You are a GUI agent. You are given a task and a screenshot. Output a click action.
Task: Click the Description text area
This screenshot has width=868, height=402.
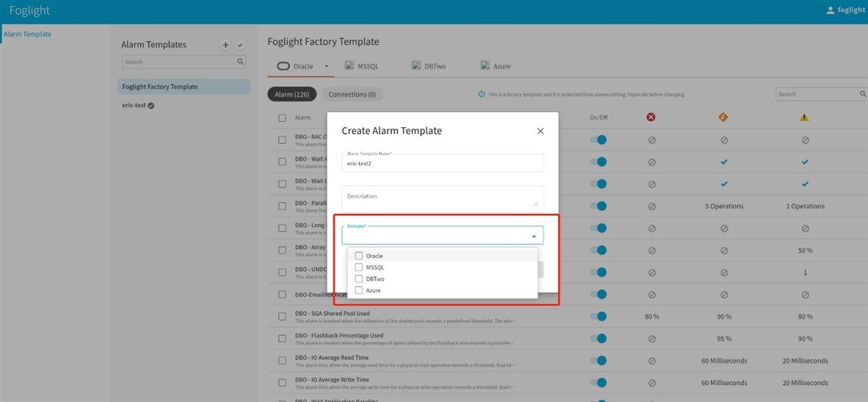coord(442,198)
